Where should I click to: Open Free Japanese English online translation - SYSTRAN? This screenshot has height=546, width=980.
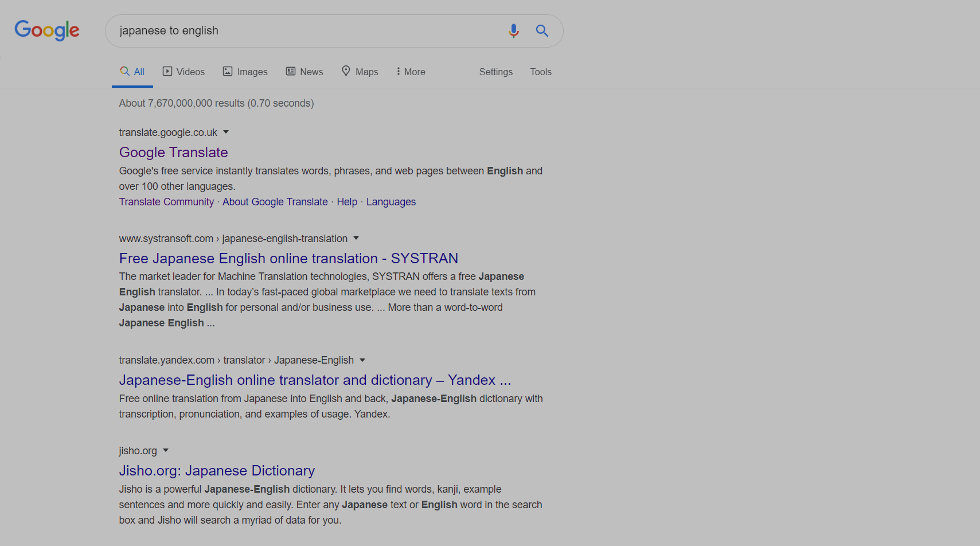click(x=288, y=259)
